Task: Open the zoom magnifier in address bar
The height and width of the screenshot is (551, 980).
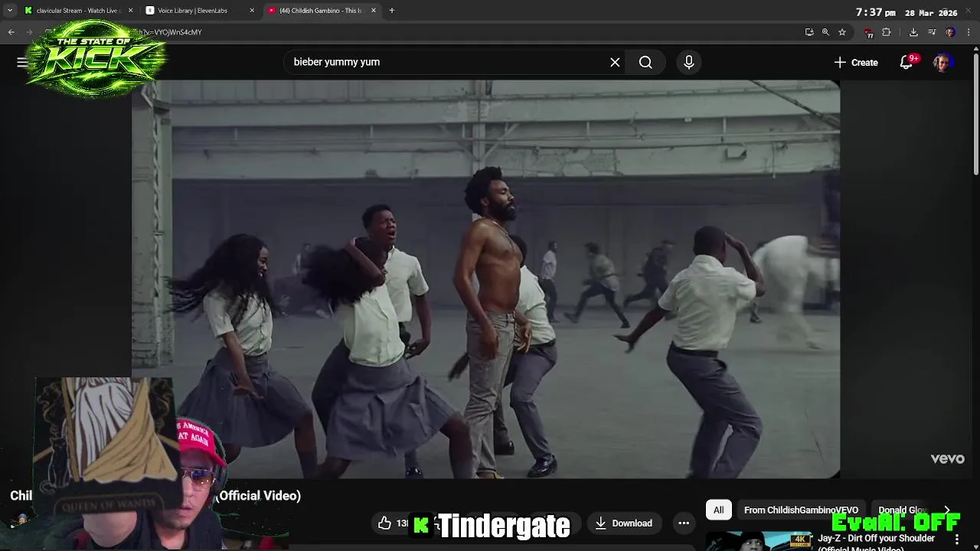Action: coord(825,32)
